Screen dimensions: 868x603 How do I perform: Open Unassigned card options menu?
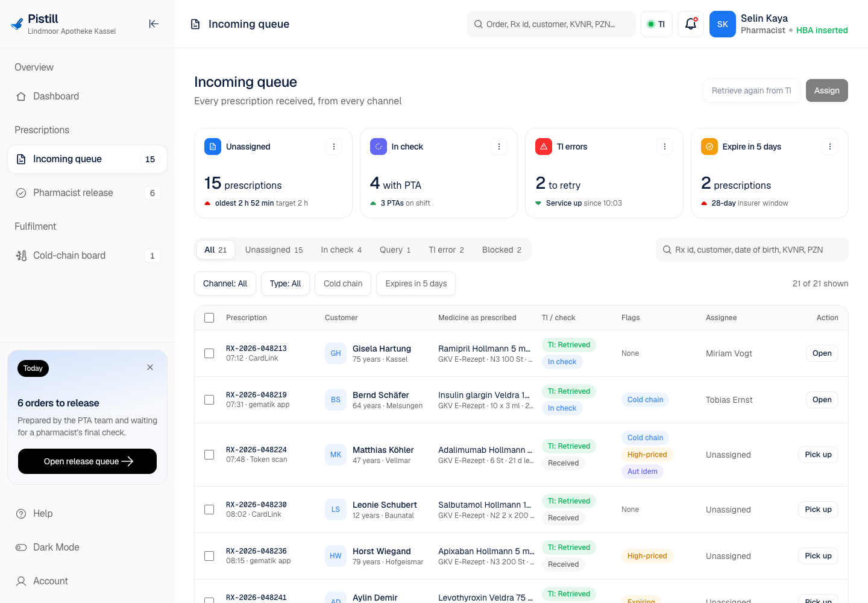pos(334,147)
